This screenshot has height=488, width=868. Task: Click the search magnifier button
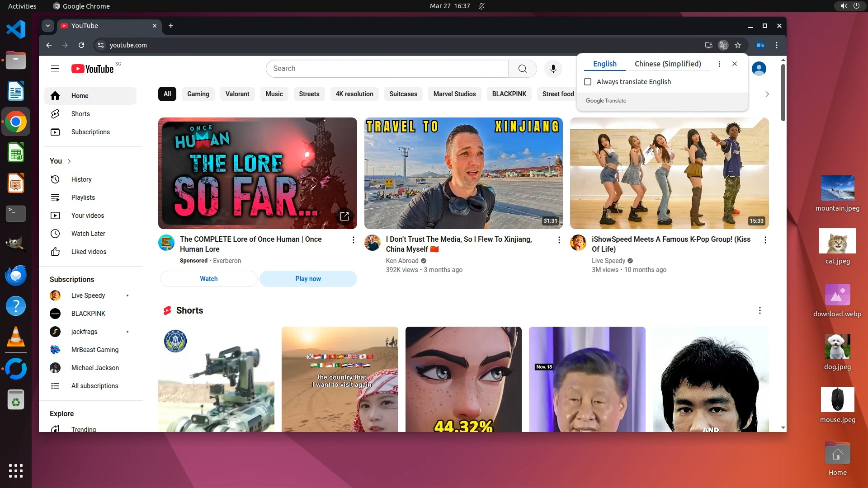point(522,69)
